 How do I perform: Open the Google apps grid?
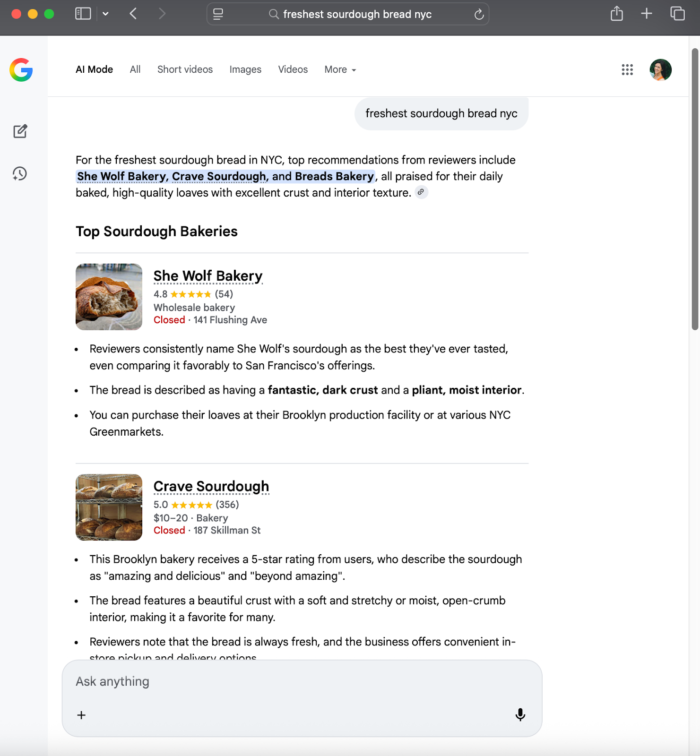click(627, 70)
